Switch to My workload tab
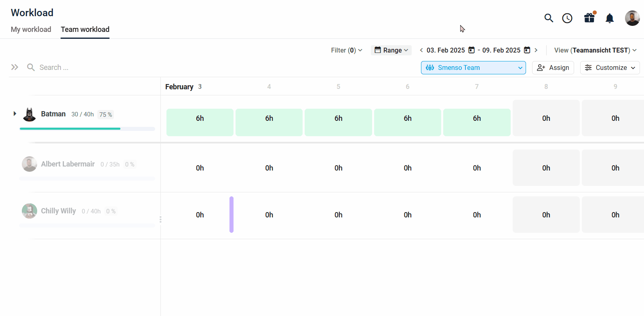The image size is (644, 316). [31, 29]
